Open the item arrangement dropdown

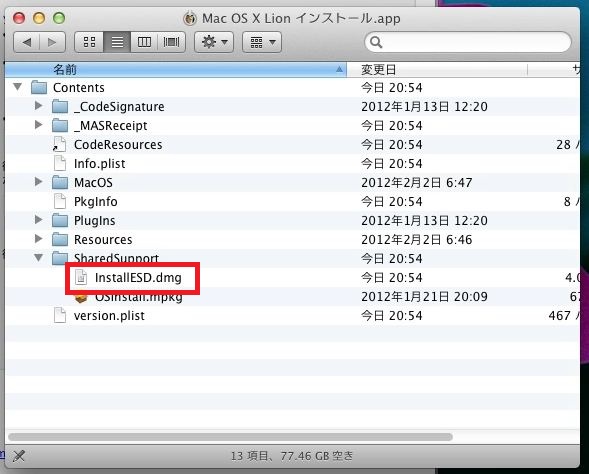(262, 42)
